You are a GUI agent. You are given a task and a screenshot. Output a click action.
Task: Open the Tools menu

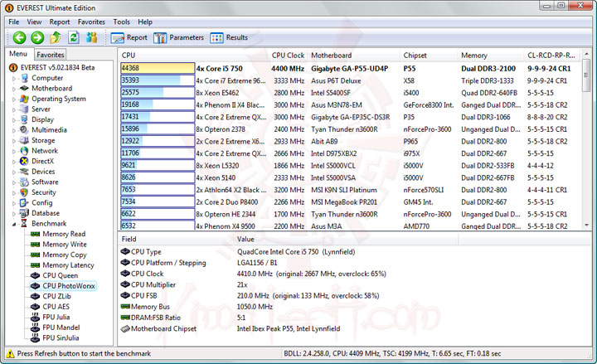click(121, 22)
